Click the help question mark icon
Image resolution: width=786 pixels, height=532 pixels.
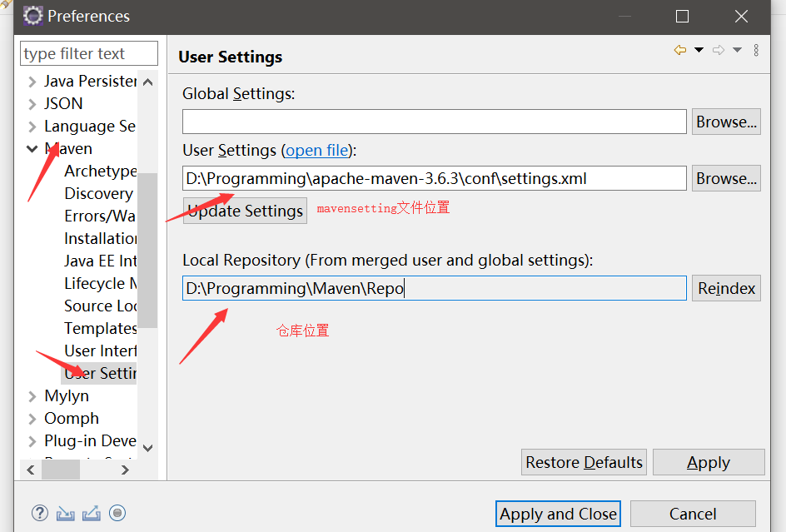tap(40, 513)
